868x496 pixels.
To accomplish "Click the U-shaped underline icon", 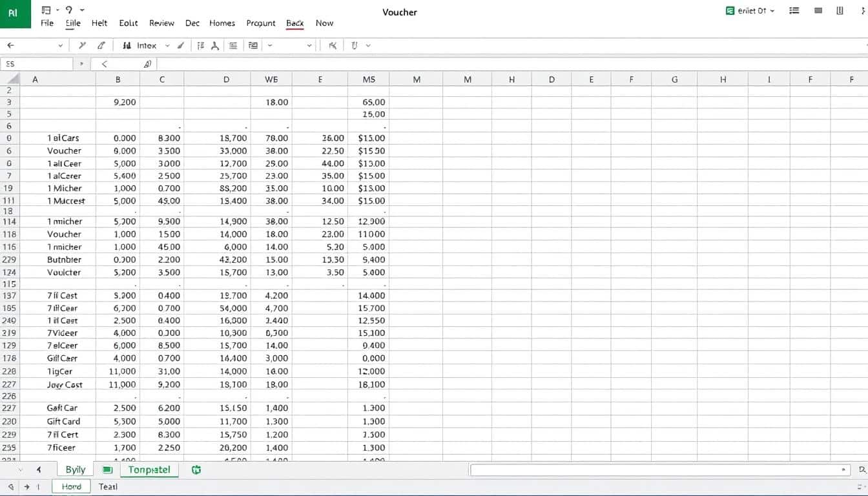I will pyautogui.click(x=355, y=45).
